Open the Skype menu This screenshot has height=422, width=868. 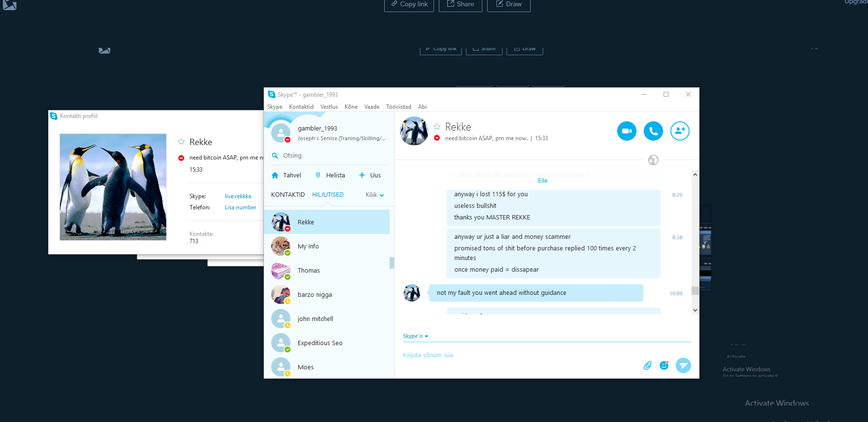tap(275, 107)
